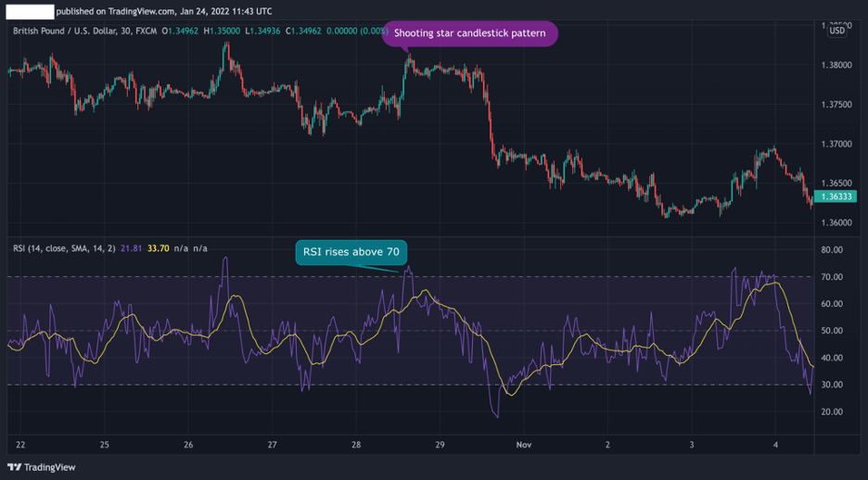
Task: Click the date label 29 on time axis
Action: tap(440, 445)
